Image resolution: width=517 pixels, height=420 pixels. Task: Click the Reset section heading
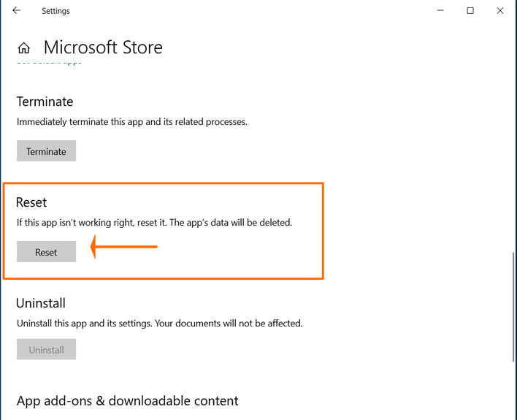coord(31,202)
